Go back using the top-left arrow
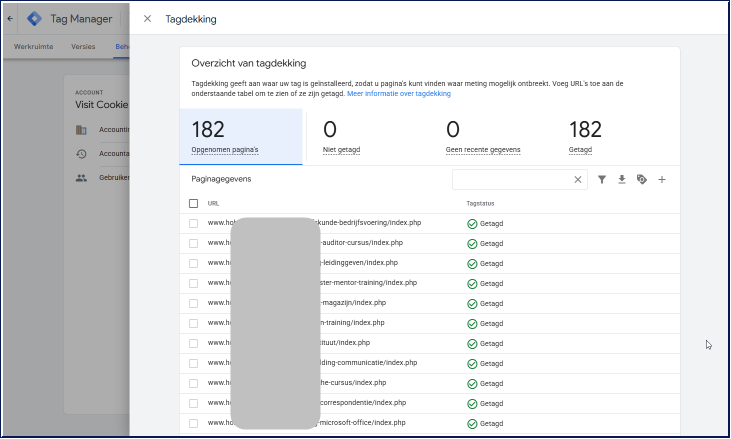Screen dimensions: 731x439 click(x=10, y=19)
